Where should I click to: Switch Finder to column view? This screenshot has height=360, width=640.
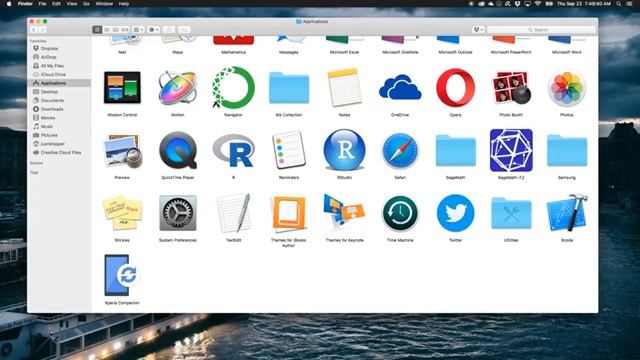click(x=116, y=30)
